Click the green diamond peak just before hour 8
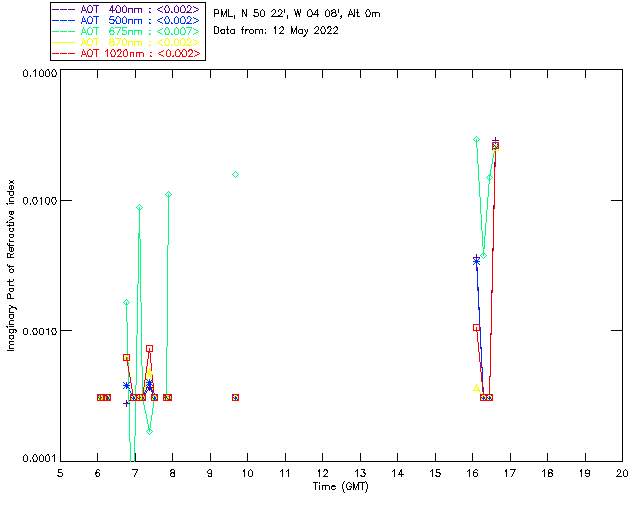The width and height of the screenshot is (640, 512). pyautogui.click(x=168, y=195)
